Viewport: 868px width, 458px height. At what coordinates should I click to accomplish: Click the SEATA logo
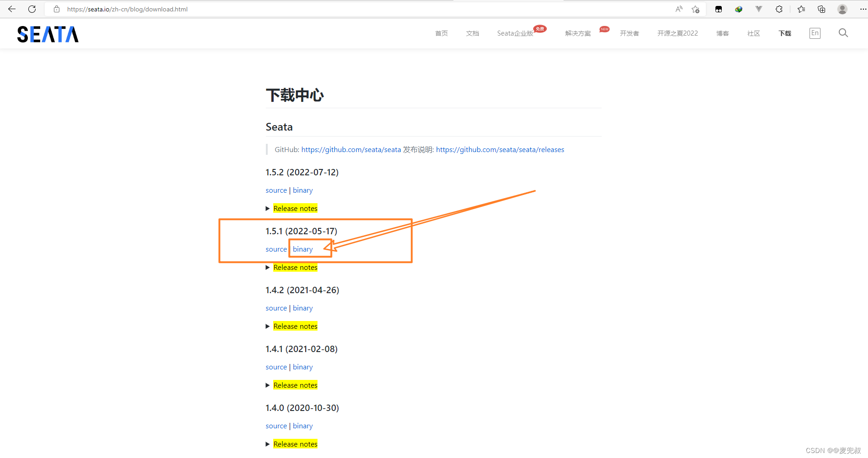[48, 33]
